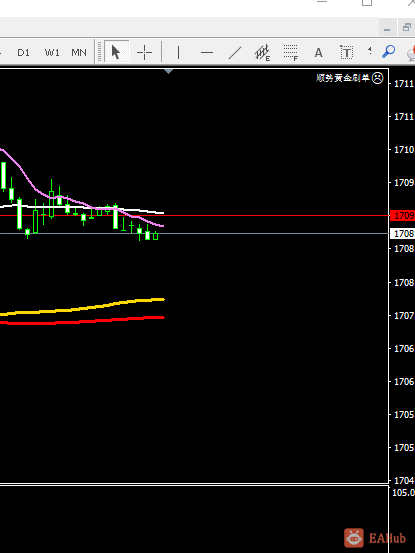Click the red 1709 price level tag

(x=402, y=215)
